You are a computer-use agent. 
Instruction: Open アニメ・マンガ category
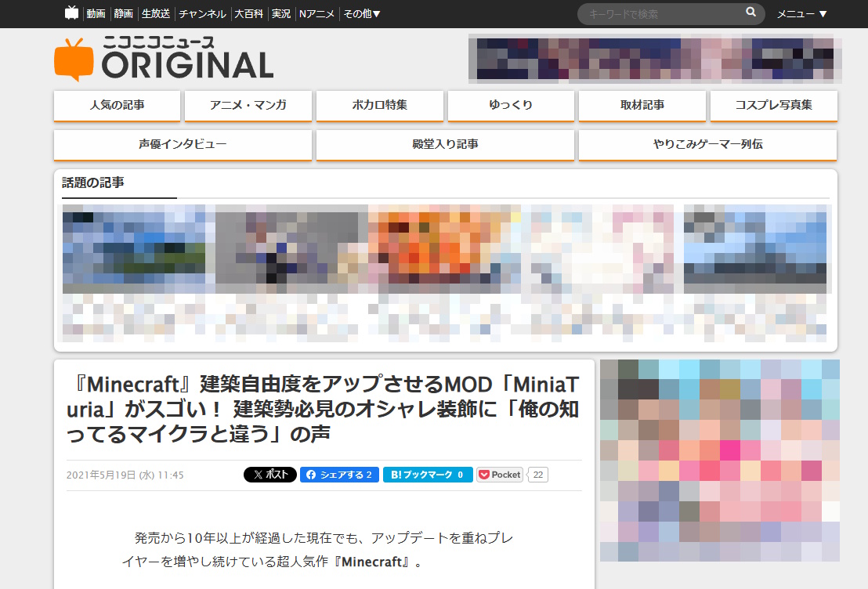pyautogui.click(x=248, y=105)
